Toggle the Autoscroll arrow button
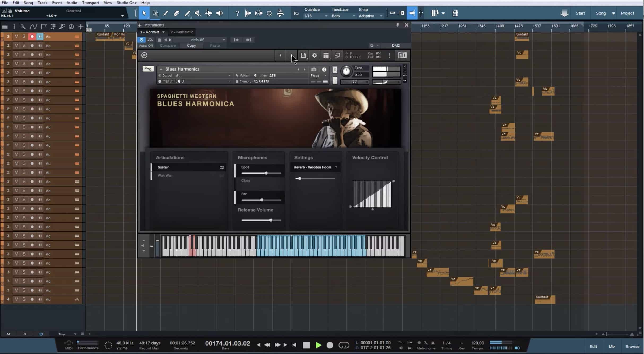The image size is (644, 354). tap(412, 13)
